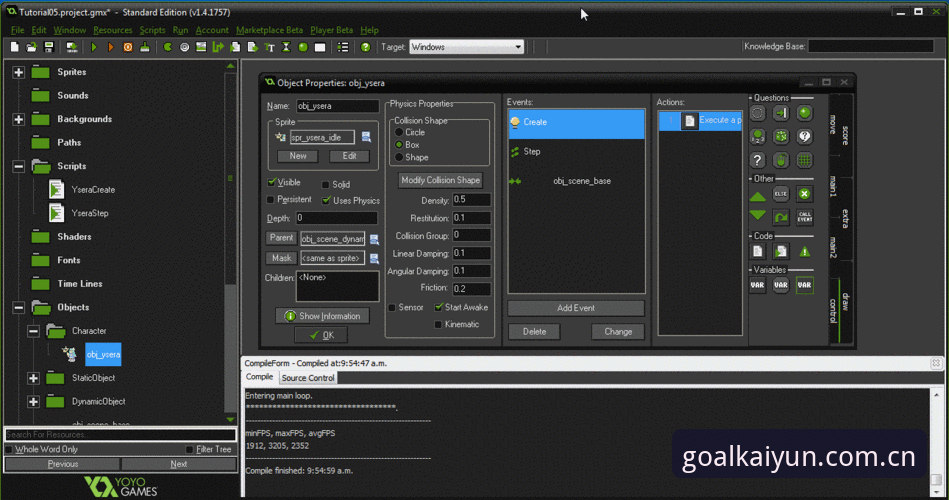
Task: Click the Create sprite pacman icon
Action: click(168, 47)
